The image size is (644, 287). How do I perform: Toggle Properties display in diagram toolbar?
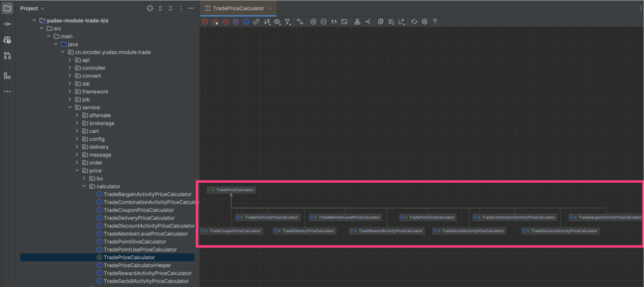coord(236,22)
